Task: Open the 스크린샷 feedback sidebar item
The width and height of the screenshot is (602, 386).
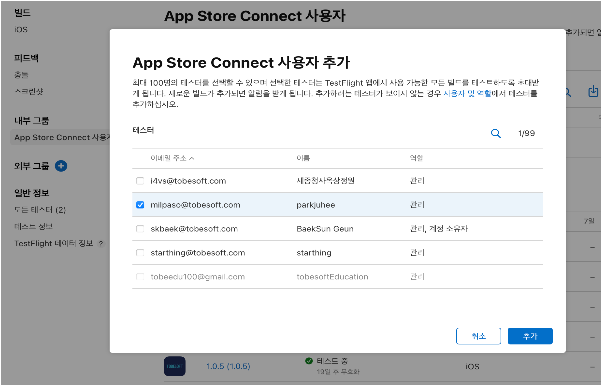Action: (x=29, y=91)
